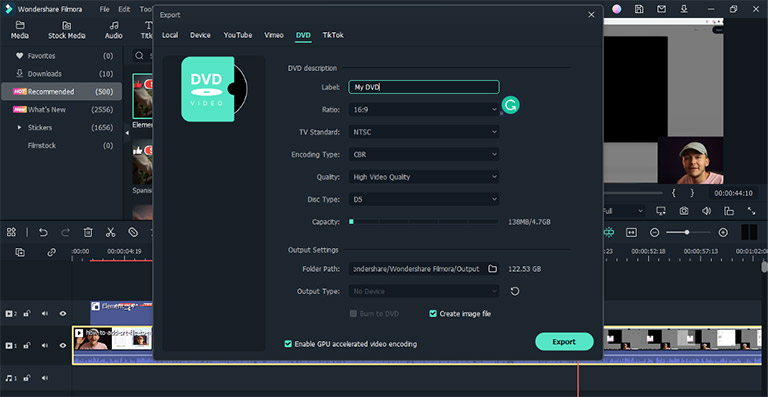This screenshot has width=768, height=397.
Task: Click the Export button
Action: click(x=564, y=342)
